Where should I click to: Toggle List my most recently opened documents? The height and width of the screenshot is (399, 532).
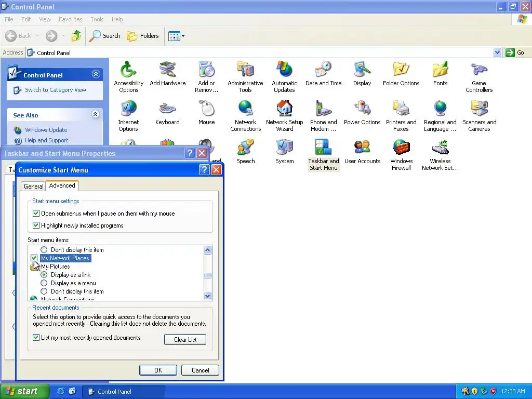36,338
